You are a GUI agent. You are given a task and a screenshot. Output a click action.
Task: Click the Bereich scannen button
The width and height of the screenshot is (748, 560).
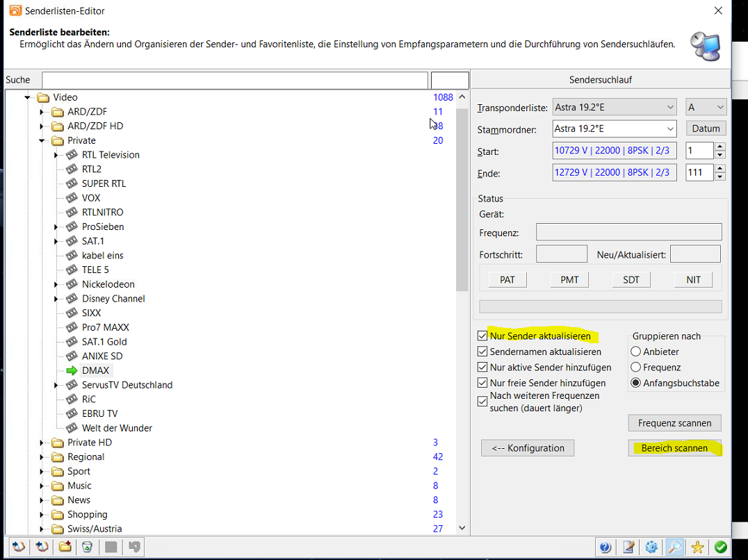(674, 448)
